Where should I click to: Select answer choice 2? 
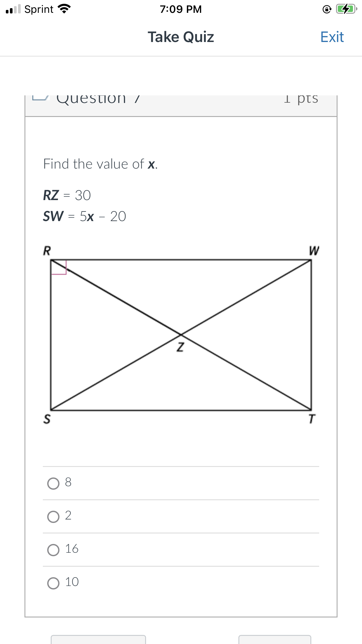54,516
